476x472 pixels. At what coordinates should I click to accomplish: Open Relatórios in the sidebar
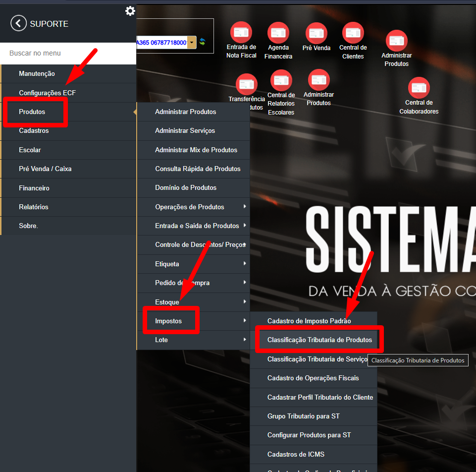click(x=34, y=207)
